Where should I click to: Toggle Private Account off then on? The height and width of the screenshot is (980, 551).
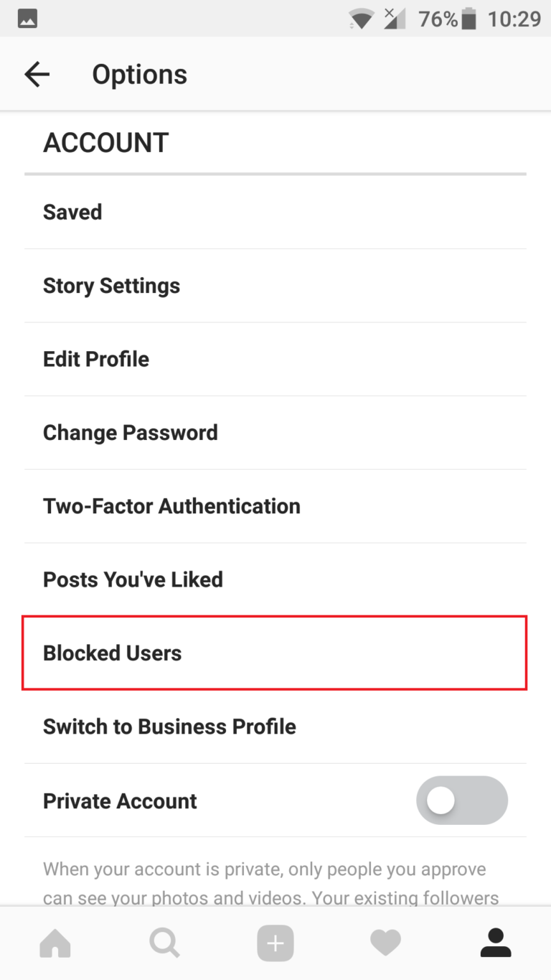[462, 801]
